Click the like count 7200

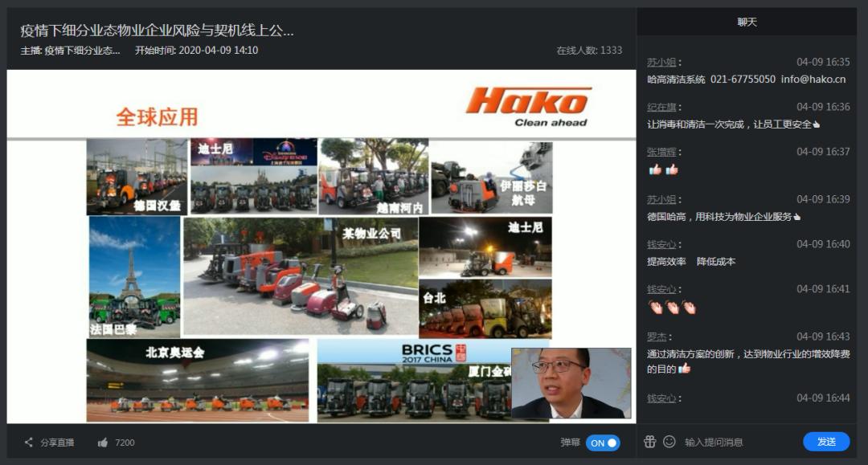[125, 443]
